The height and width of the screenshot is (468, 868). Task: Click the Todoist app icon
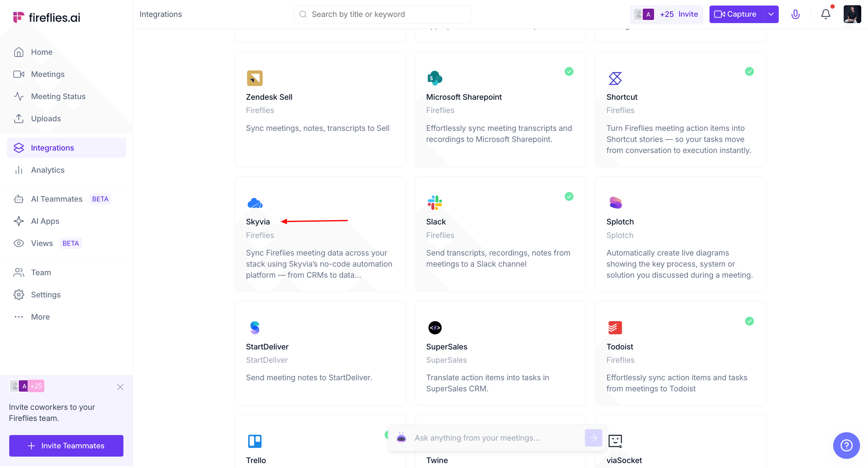[615, 327]
